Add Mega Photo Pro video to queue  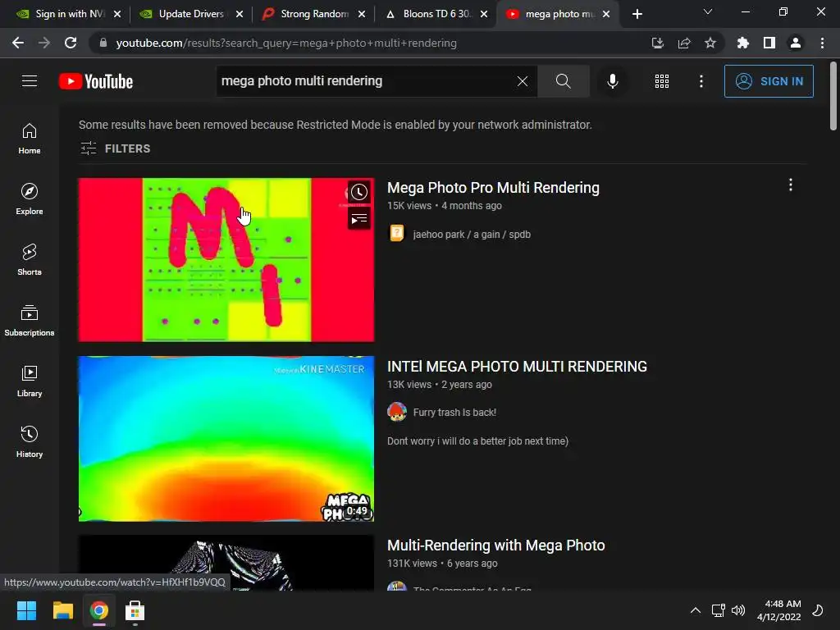point(359,218)
